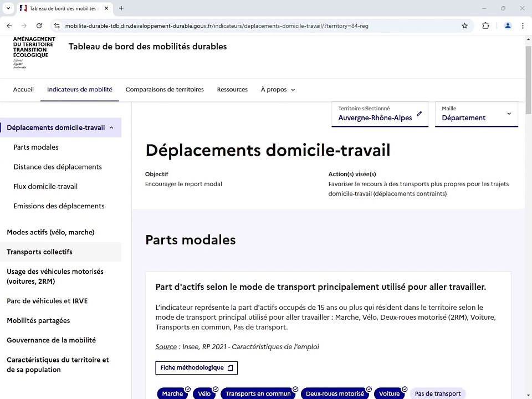Click the ministry logo in header
Screen dimensions: 532x399
[34, 53]
